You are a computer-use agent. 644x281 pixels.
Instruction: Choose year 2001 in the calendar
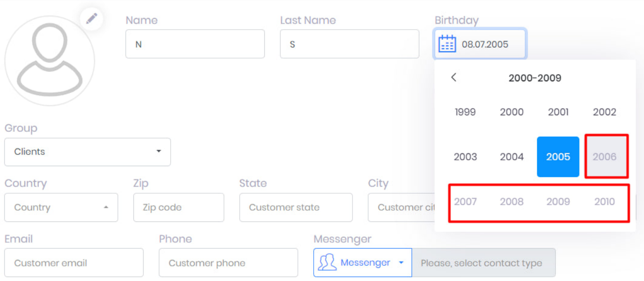click(558, 112)
